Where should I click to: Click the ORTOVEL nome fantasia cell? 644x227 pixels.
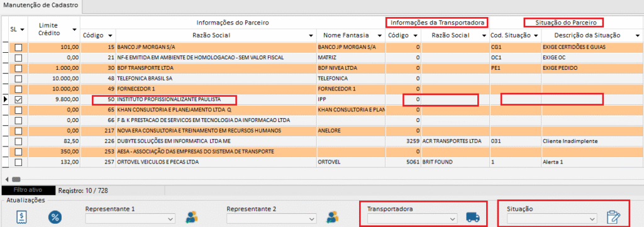click(352, 162)
